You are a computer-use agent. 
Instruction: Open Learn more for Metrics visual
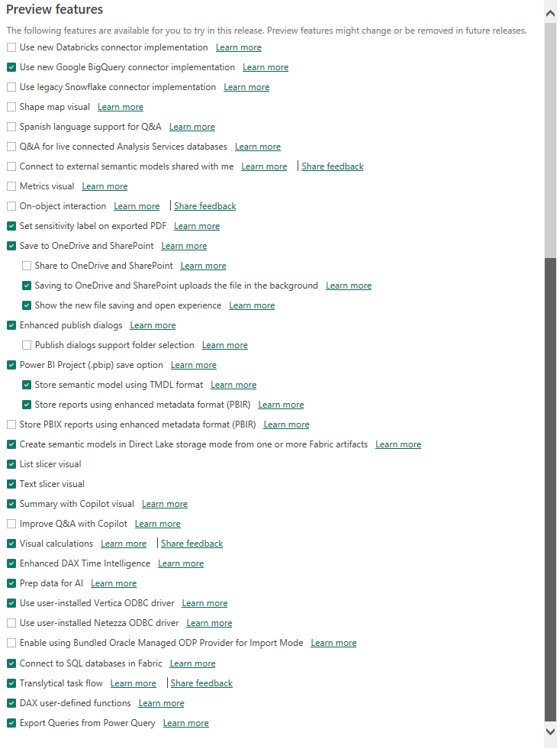point(105,186)
